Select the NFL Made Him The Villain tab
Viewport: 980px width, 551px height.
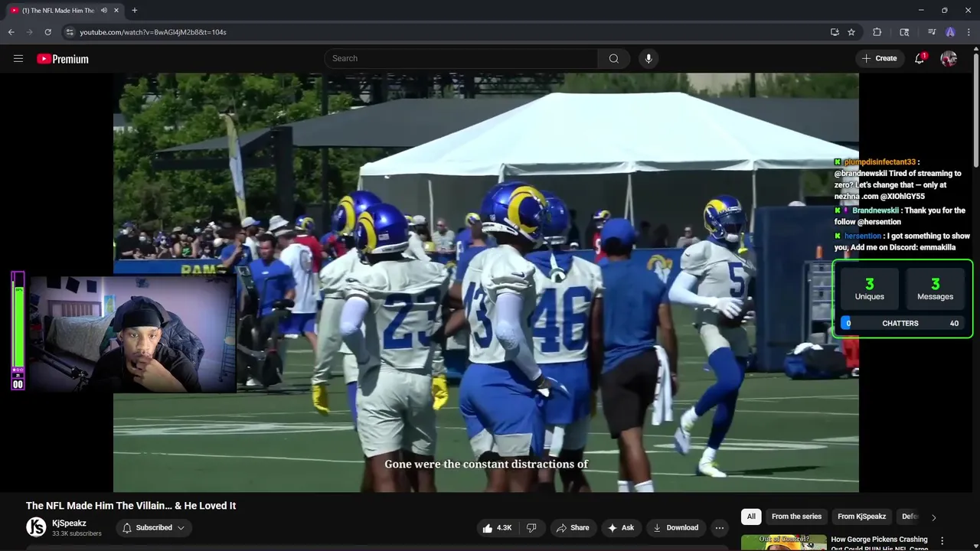tap(58, 11)
